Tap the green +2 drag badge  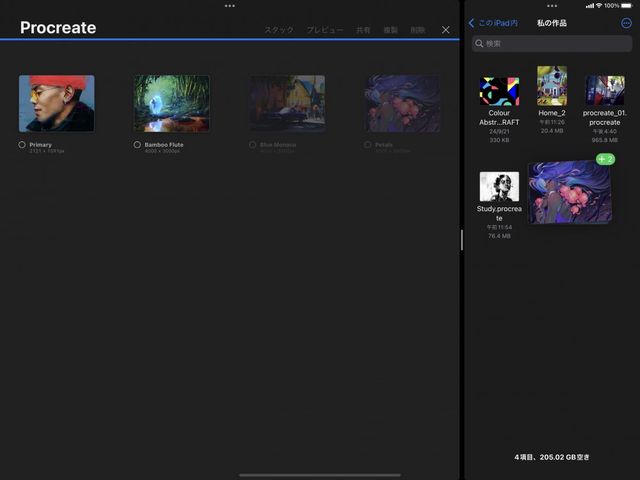(x=605, y=159)
